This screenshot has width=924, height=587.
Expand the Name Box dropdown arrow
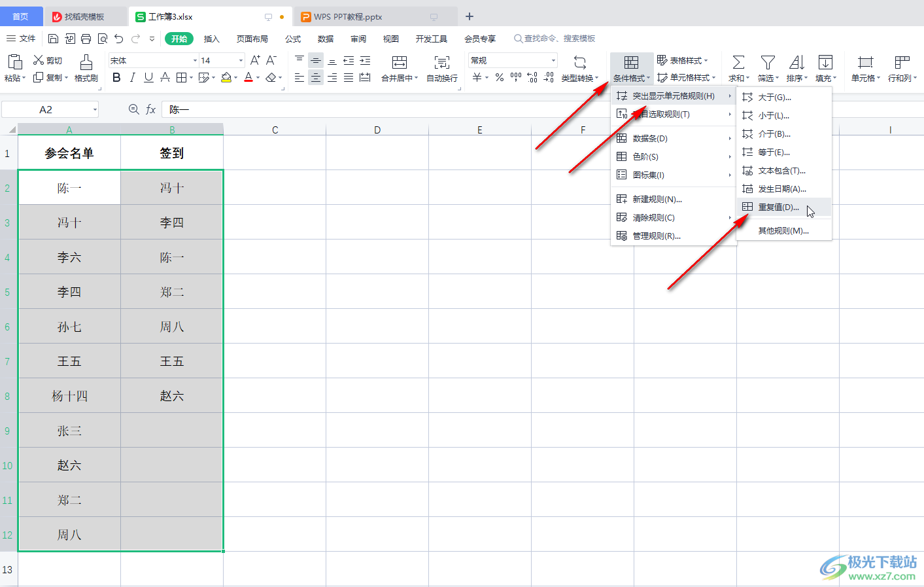coord(95,109)
